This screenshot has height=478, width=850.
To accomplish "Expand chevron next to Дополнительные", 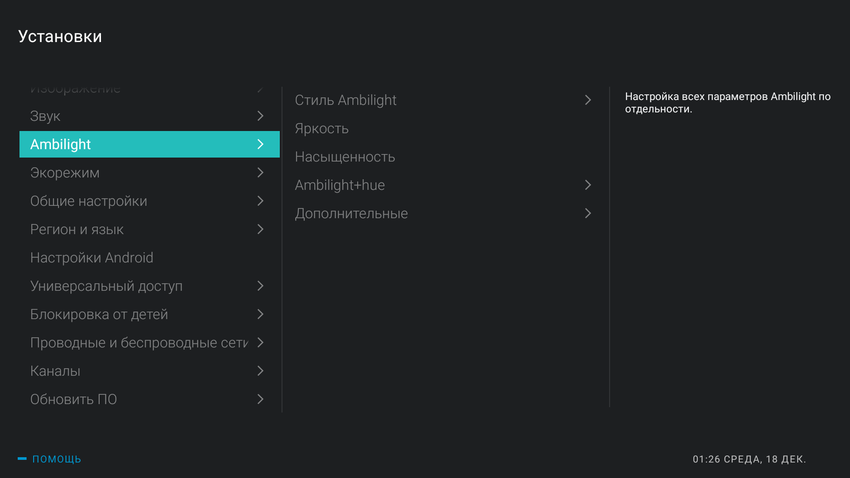I will pyautogui.click(x=588, y=213).
